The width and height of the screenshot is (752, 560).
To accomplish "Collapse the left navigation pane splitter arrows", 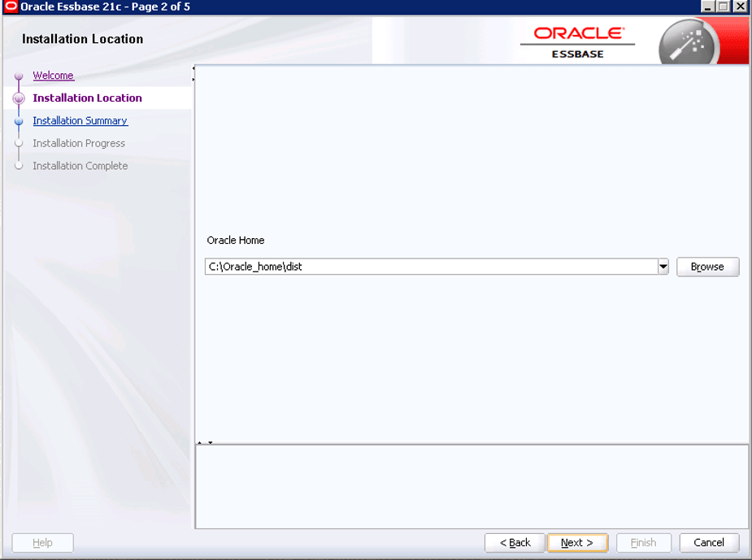I will click(x=193, y=74).
